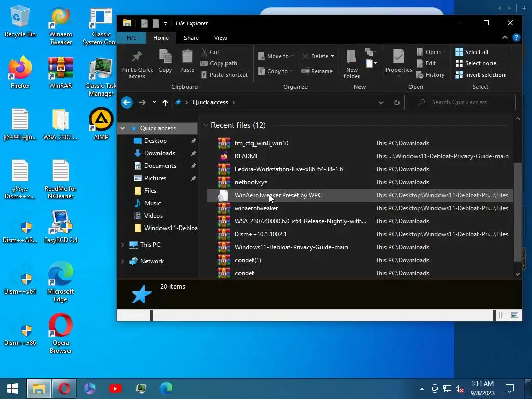Screen dimensions: 532x399
Task: Open the recent locations dropdown
Action: (154, 102)
